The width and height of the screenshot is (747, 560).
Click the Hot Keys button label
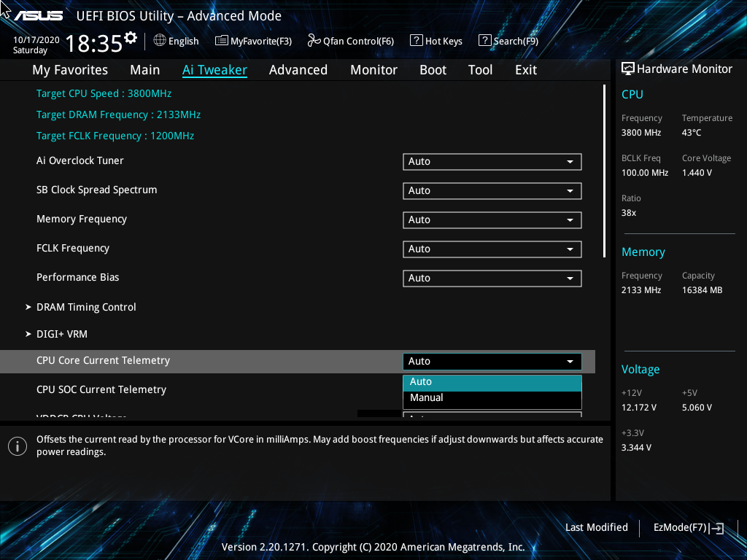[444, 42]
